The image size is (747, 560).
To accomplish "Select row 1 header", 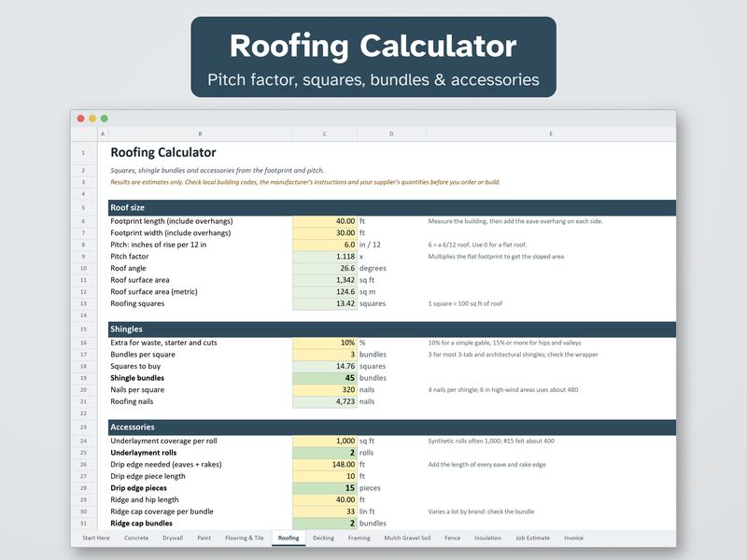I will pos(83,153).
